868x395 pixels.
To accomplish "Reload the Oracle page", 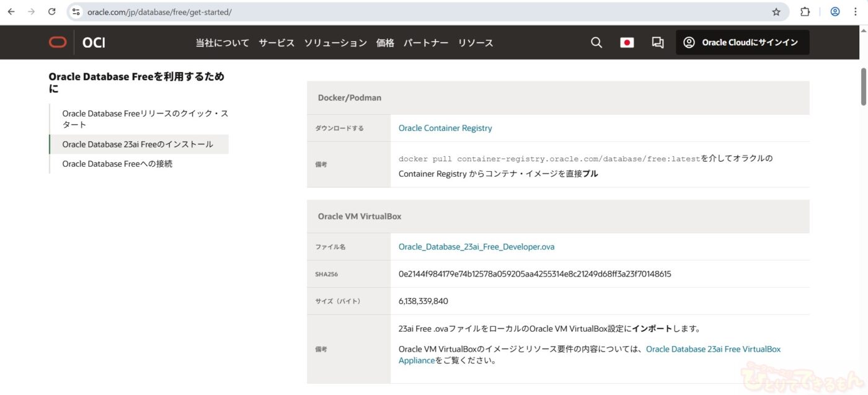I will [x=52, y=12].
